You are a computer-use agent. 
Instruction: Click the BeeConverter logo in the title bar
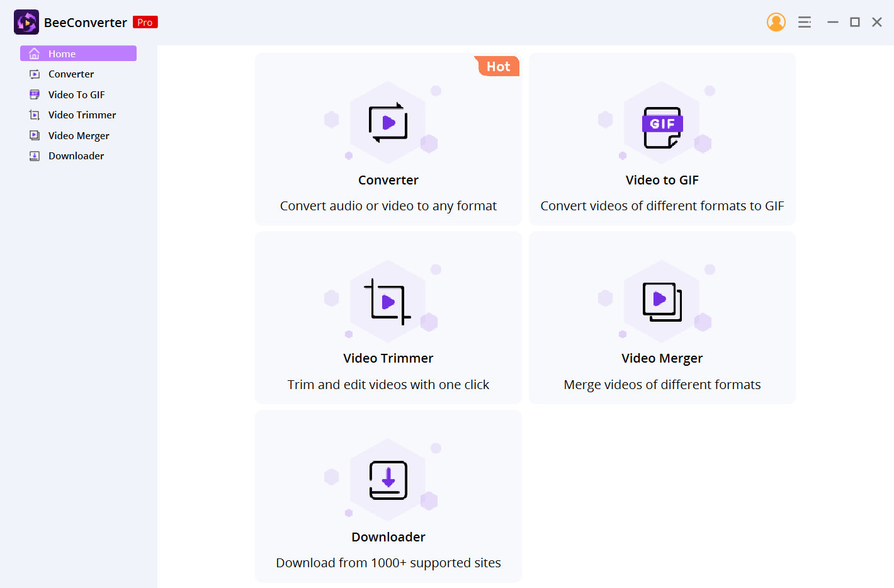(26, 21)
